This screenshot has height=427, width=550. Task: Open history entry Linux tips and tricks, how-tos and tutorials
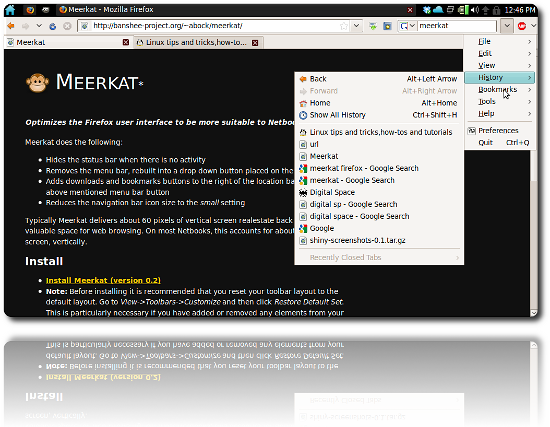[379, 132]
